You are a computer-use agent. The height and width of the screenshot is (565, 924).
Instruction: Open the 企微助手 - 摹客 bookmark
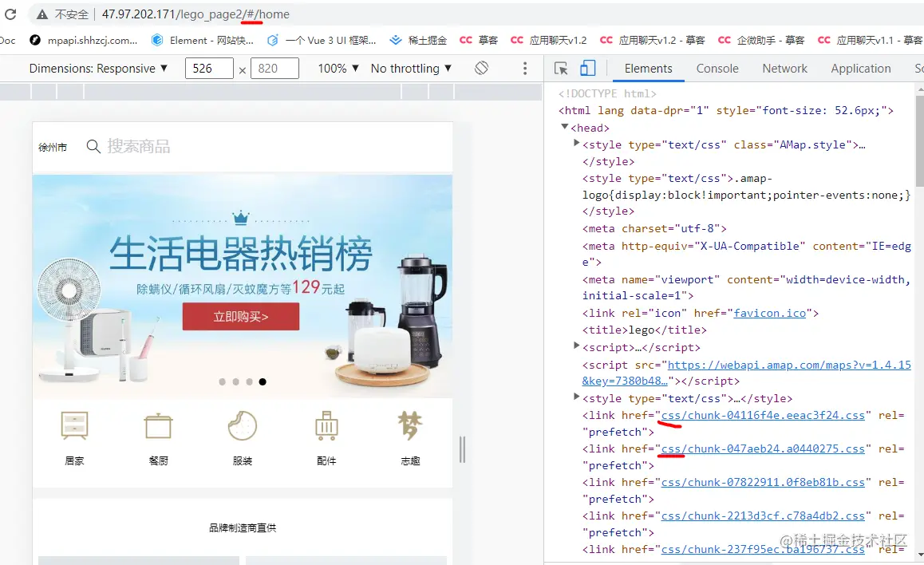761,40
